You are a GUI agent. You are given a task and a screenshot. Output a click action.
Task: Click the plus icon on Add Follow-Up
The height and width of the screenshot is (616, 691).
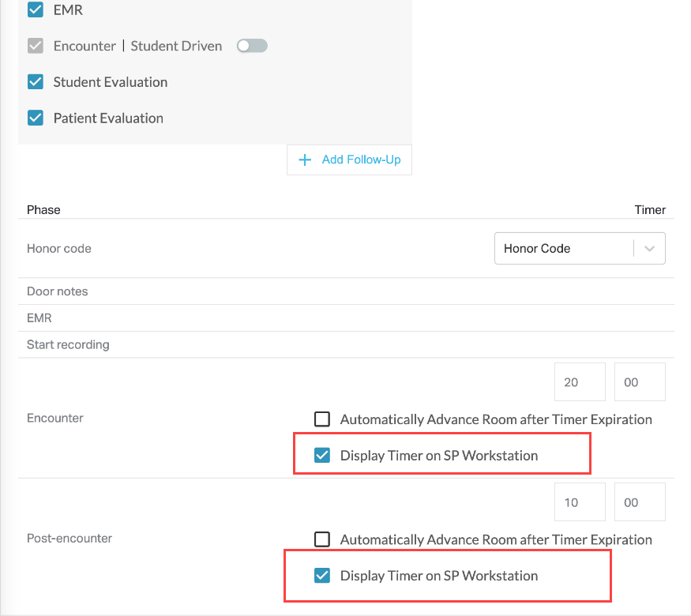305,160
